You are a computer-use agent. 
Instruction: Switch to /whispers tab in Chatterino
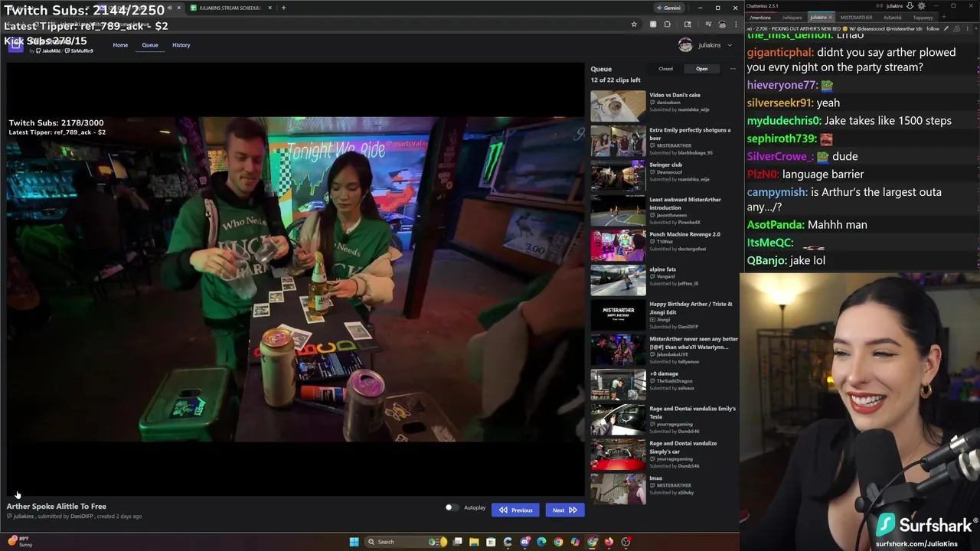792,17
